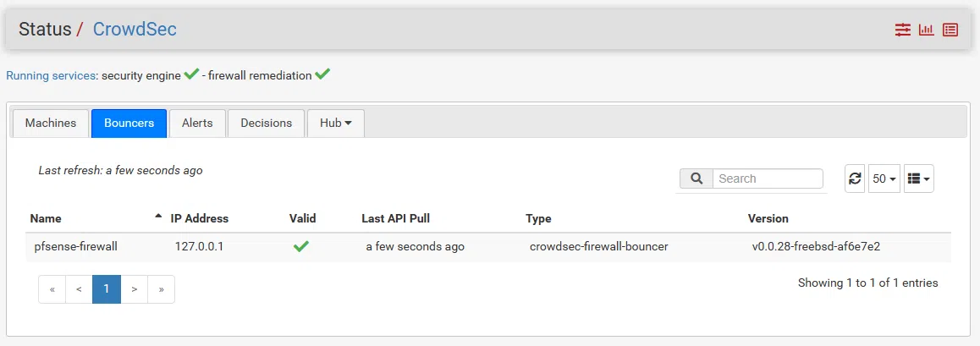
Task: Open the Decisions tab
Action: 266,123
